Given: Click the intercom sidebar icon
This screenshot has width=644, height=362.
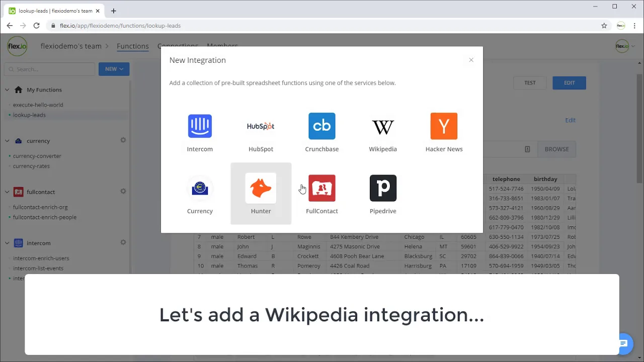Looking at the screenshot, I should (x=19, y=243).
